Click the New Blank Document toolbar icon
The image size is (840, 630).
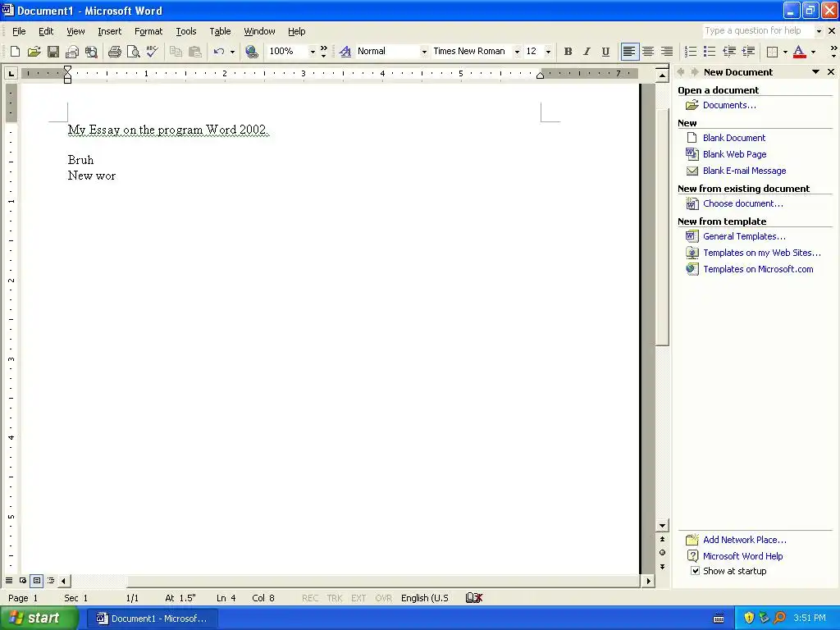(15, 52)
